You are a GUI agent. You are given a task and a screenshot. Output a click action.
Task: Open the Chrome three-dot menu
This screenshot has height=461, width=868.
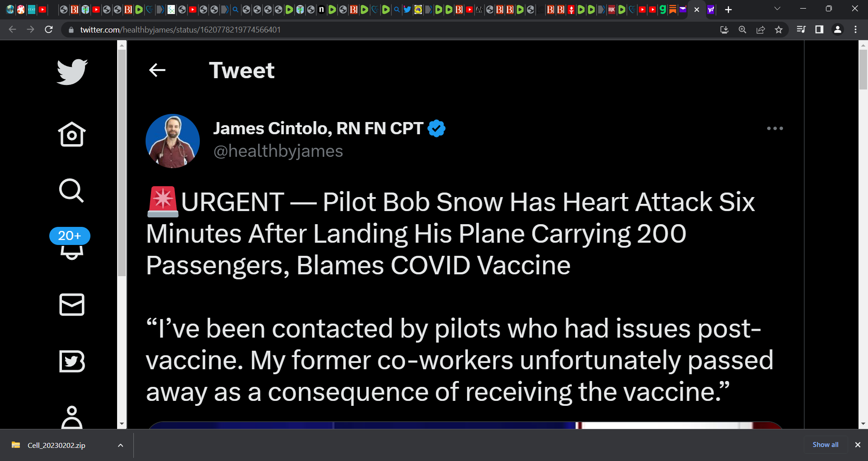[x=855, y=29]
